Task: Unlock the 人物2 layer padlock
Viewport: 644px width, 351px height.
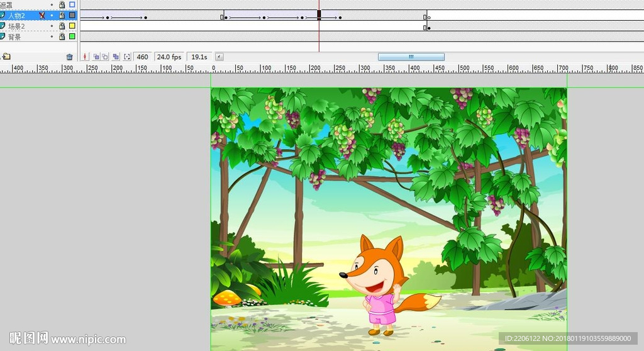Action: 62,15
